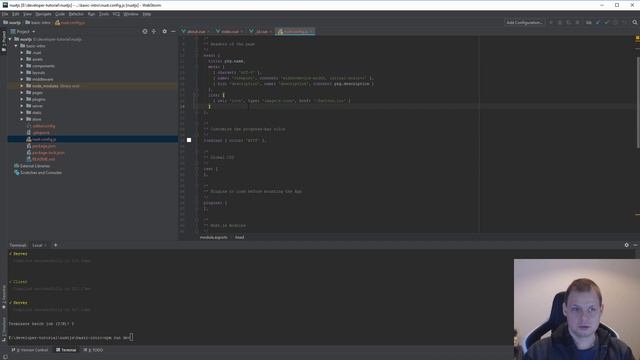640x360 pixels.
Task: Open the VCS menu
Action: pos(116,14)
